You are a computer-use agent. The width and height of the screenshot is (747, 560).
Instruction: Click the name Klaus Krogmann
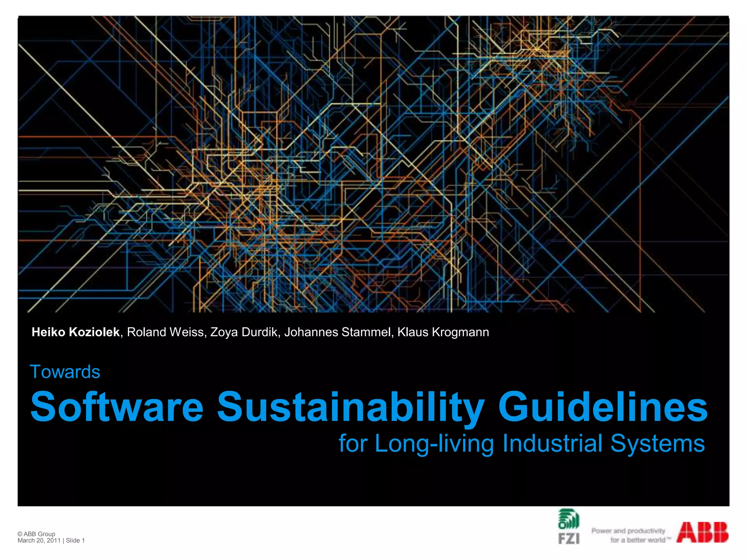tap(443, 332)
